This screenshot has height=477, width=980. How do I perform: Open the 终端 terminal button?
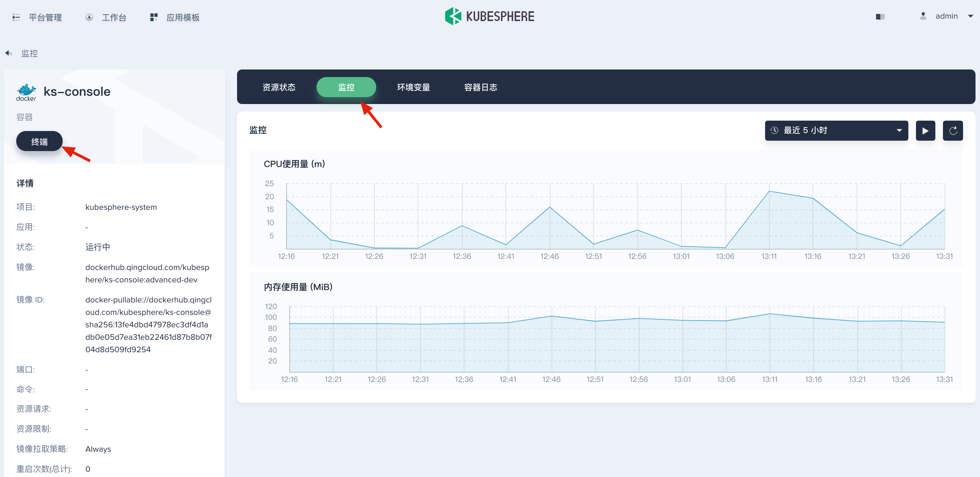(x=39, y=141)
